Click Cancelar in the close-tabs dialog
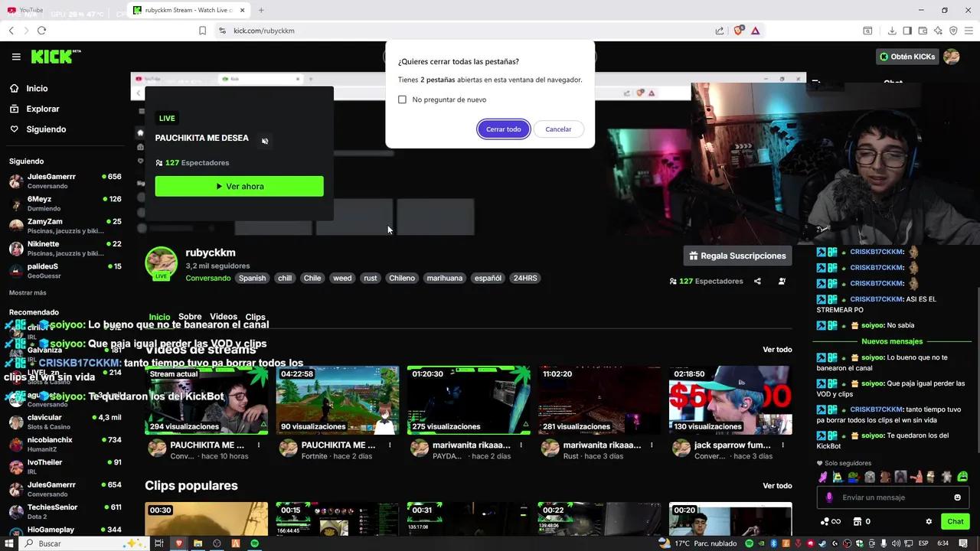This screenshot has height=551, width=980. pyautogui.click(x=558, y=129)
